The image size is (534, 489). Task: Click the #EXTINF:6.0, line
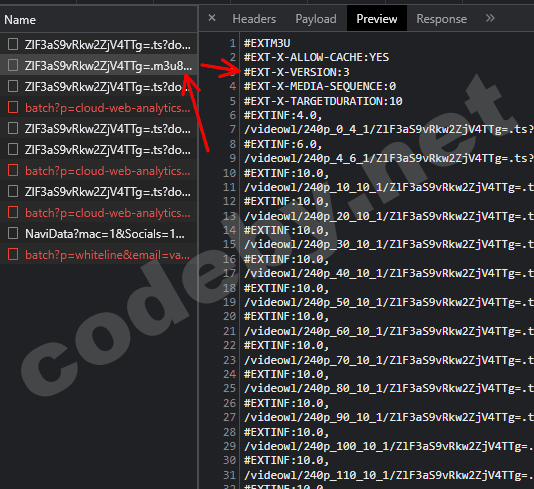tap(283, 144)
